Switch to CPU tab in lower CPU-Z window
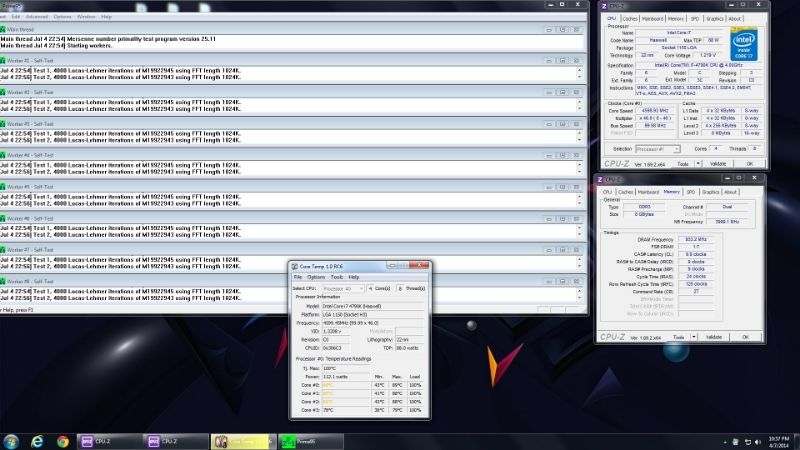Screen dimensions: 800x450 (607, 192)
